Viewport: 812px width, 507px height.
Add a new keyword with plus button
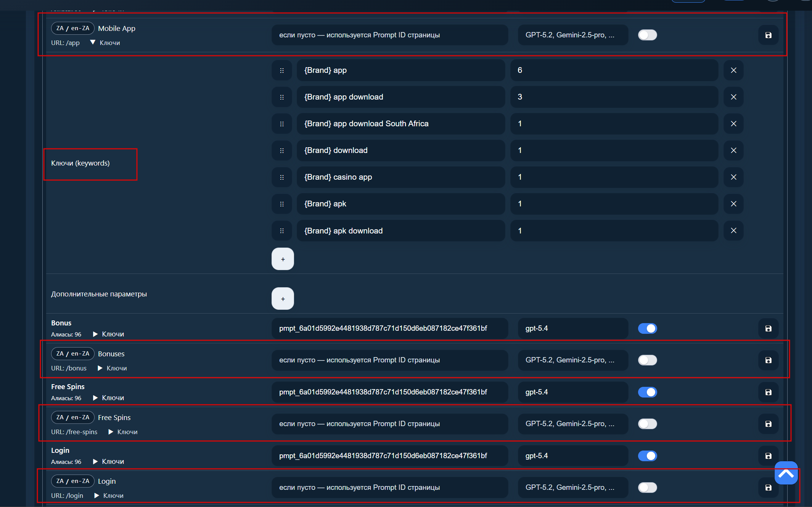tap(283, 259)
